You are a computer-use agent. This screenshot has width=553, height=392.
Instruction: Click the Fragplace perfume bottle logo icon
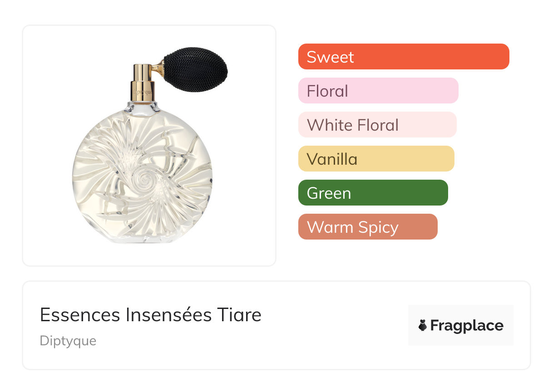pos(423,325)
